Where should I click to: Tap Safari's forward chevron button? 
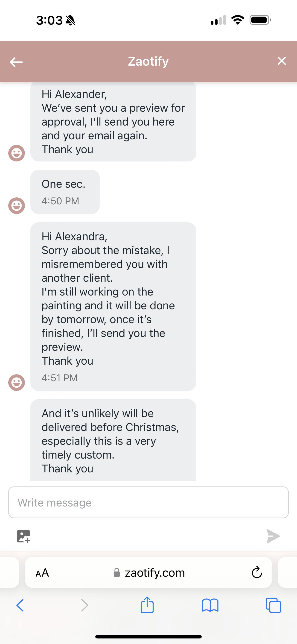pos(85,605)
